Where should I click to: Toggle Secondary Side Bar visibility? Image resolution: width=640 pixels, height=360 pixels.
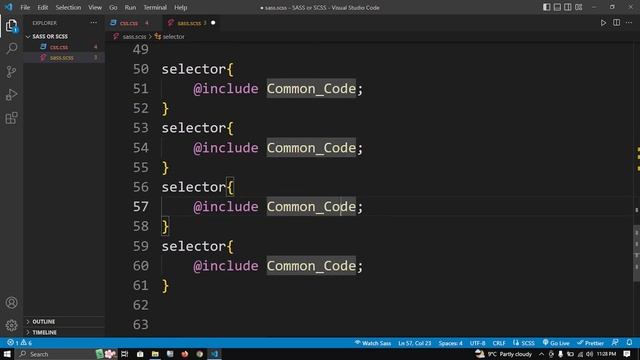click(x=568, y=7)
